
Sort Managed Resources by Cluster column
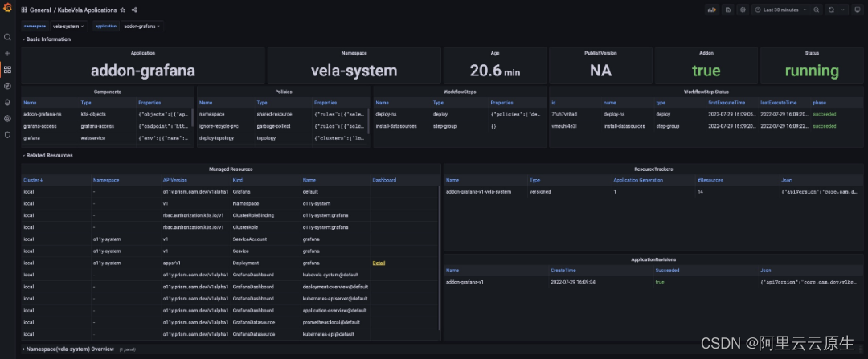pyautogui.click(x=33, y=181)
